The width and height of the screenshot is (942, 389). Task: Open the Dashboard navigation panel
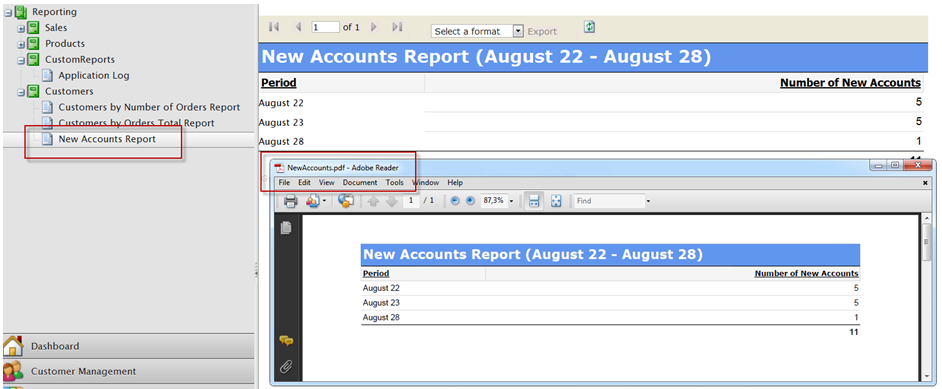coord(129,346)
